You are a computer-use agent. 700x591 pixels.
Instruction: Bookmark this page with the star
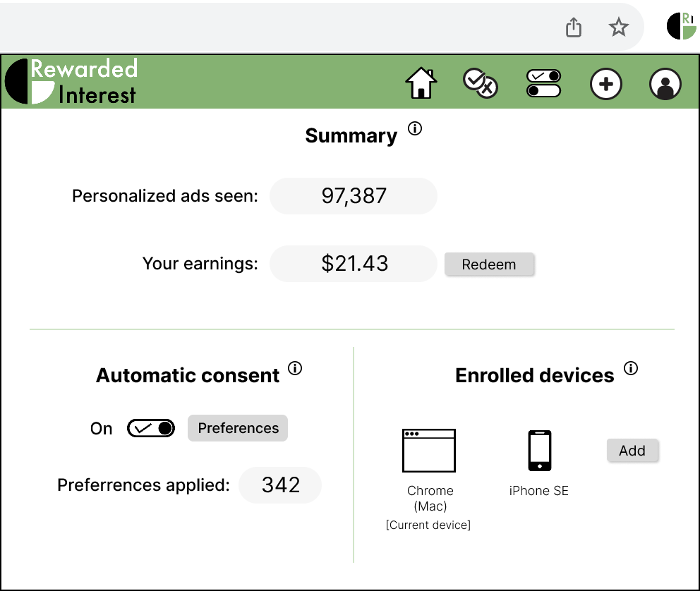pyautogui.click(x=619, y=27)
